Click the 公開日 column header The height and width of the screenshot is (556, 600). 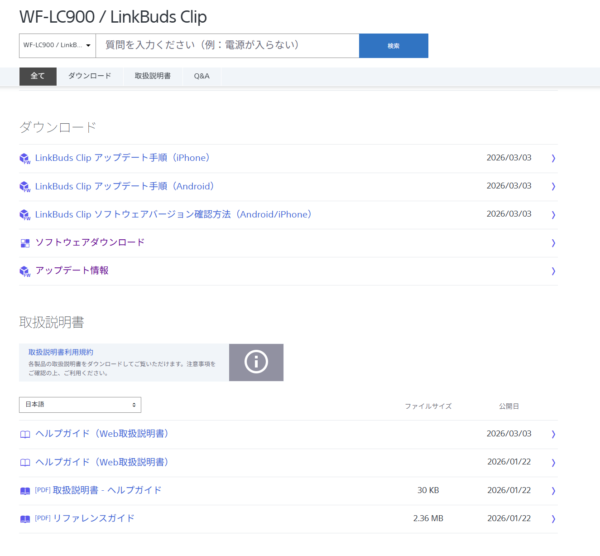(509, 406)
